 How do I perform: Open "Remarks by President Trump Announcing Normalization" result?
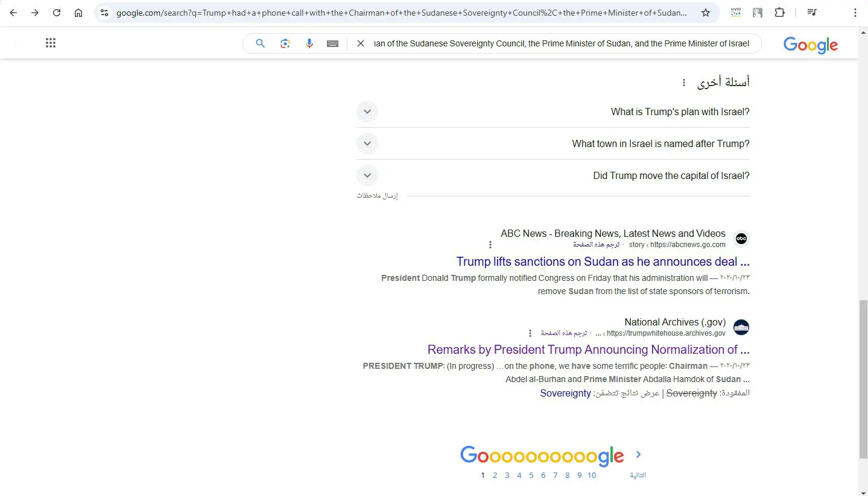point(588,350)
